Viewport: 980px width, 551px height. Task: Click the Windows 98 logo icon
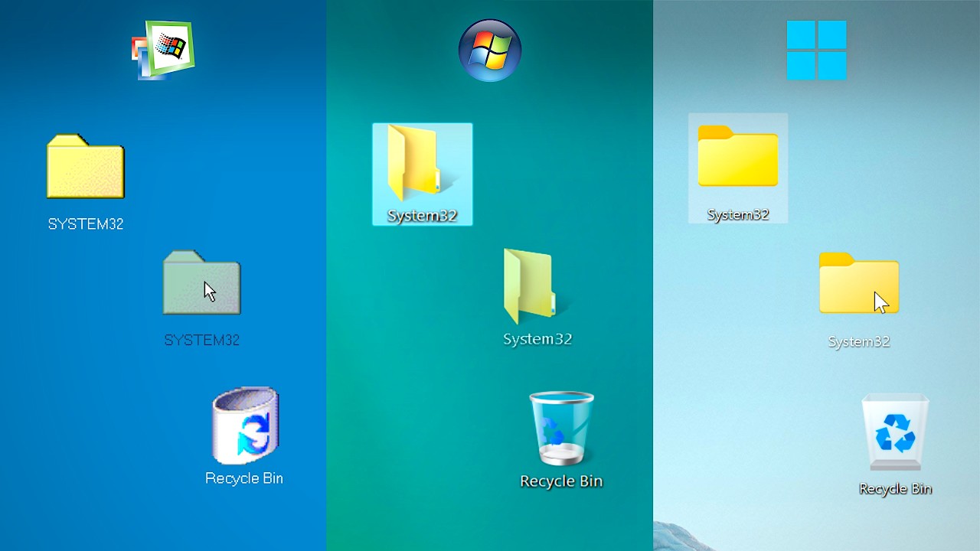tap(163, 51)
